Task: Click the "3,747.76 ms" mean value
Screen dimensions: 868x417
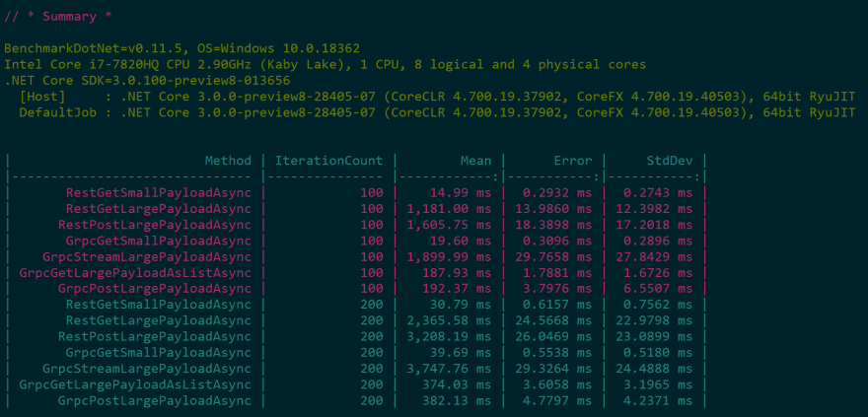Action: pyautogui.click(x=449, y=369)
